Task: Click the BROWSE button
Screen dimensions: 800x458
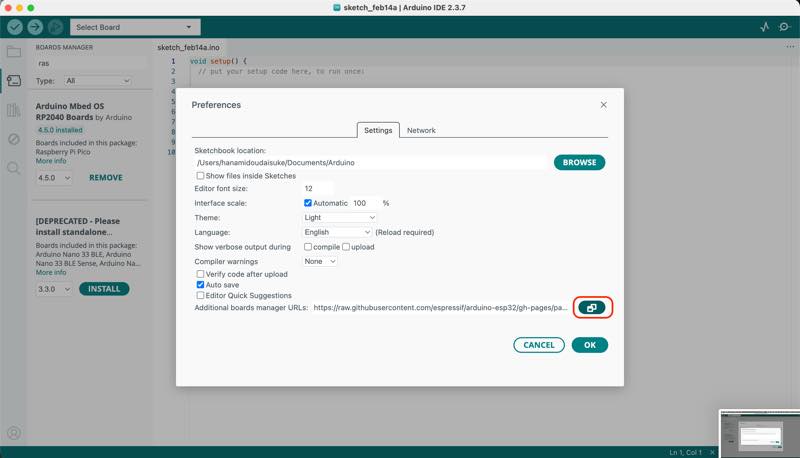Action: pyautogui.click(x=579, y=162)
